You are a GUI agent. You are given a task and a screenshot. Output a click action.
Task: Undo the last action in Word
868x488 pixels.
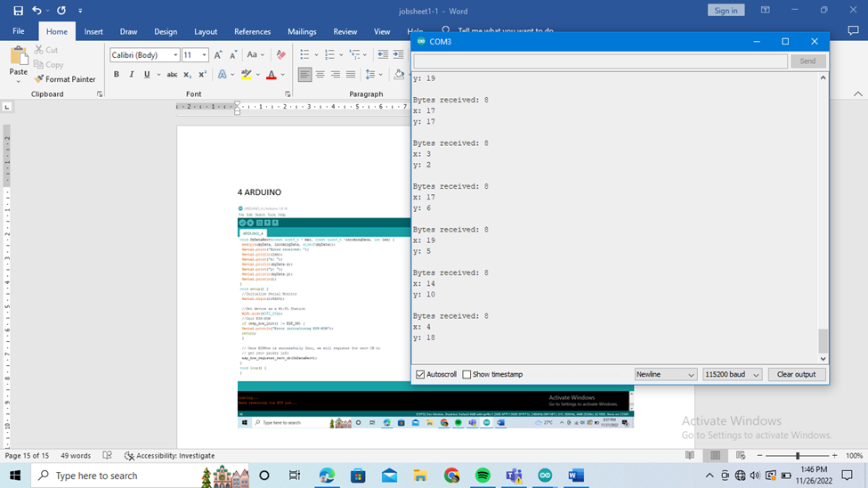coord(37,11)
